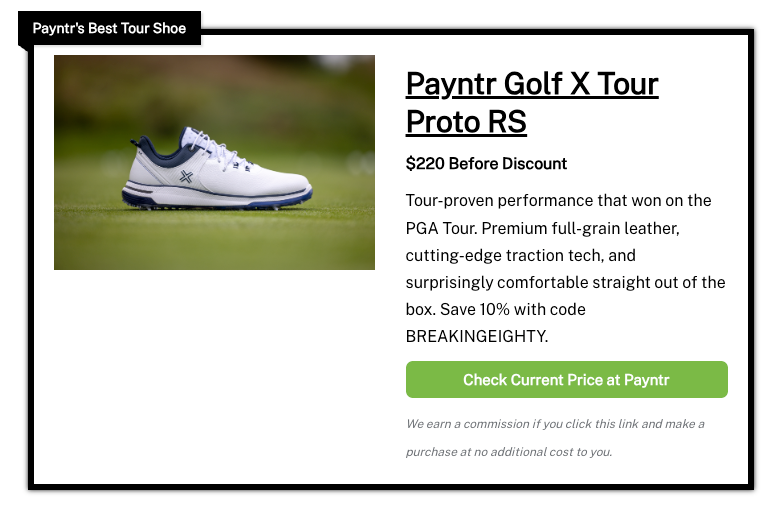Click the BREAKINGEIGHTY discount code text
This screenshot has width=775, height=505.
[x=476, y=337]
